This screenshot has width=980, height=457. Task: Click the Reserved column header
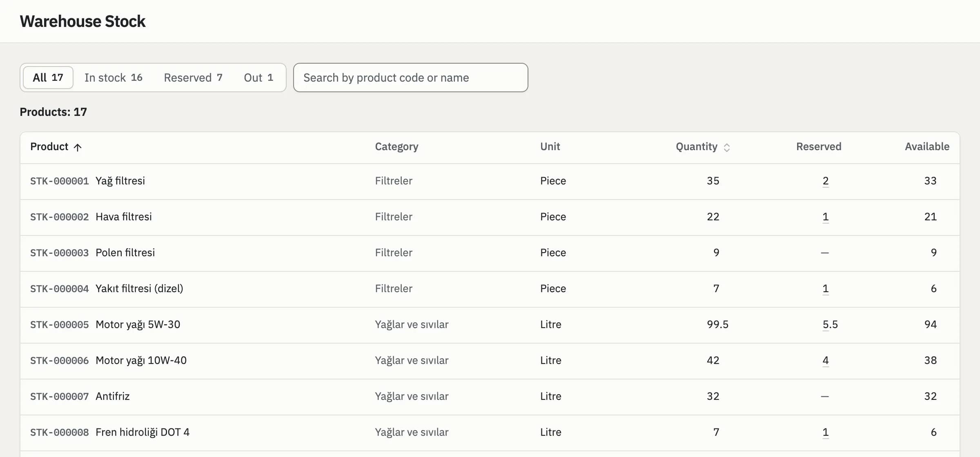pyautogui.click(x=819, y=146)
